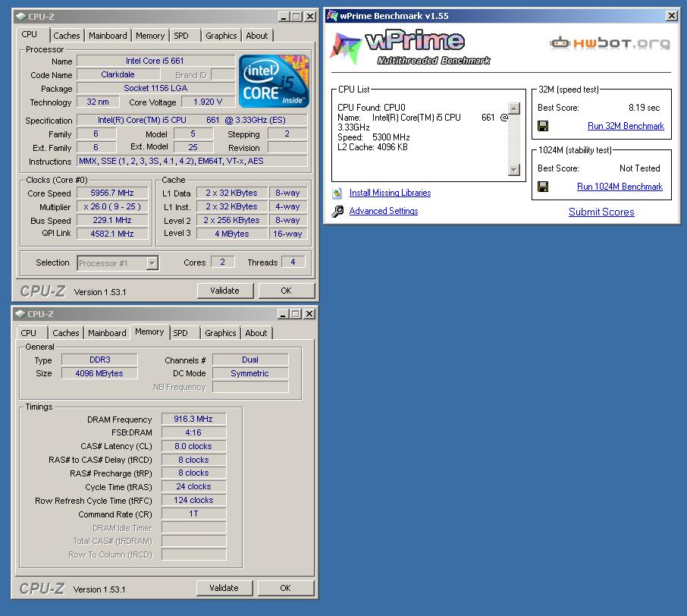Click the Advanced Settings wrench icon

[337, 212]
